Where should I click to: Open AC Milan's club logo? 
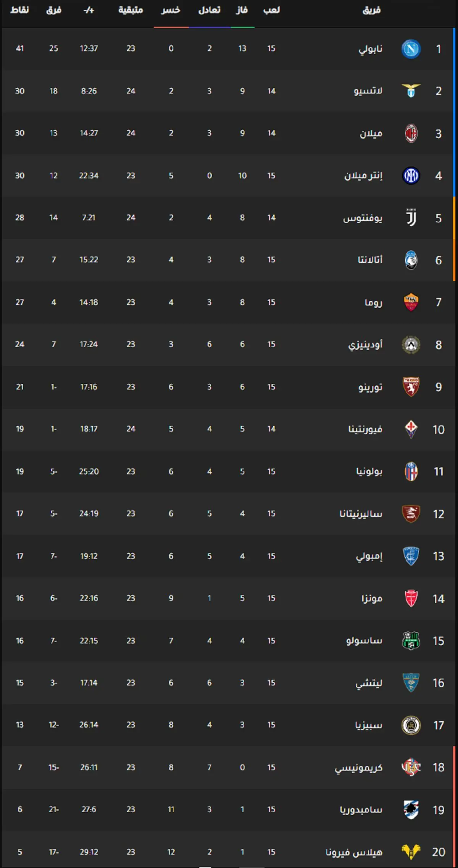tap(411, 133)
